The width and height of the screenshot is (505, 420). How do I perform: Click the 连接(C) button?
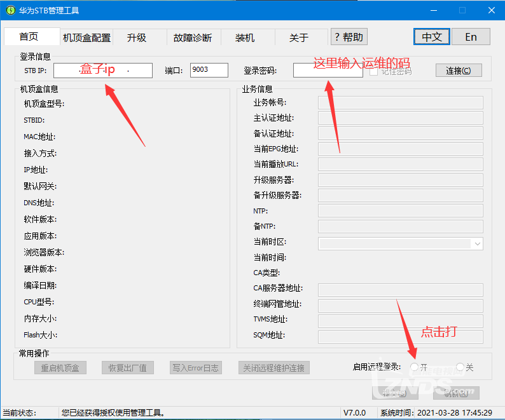[x=459, y=71]
